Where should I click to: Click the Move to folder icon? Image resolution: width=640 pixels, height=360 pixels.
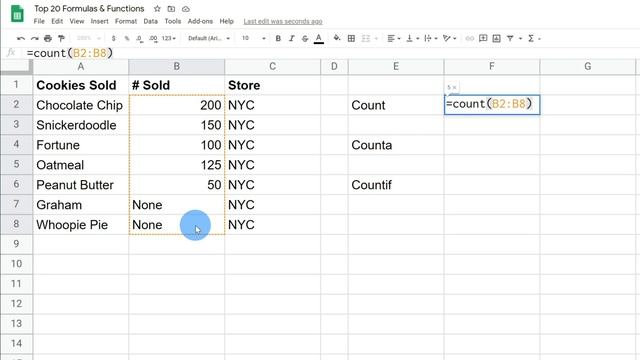click(171, 9)
